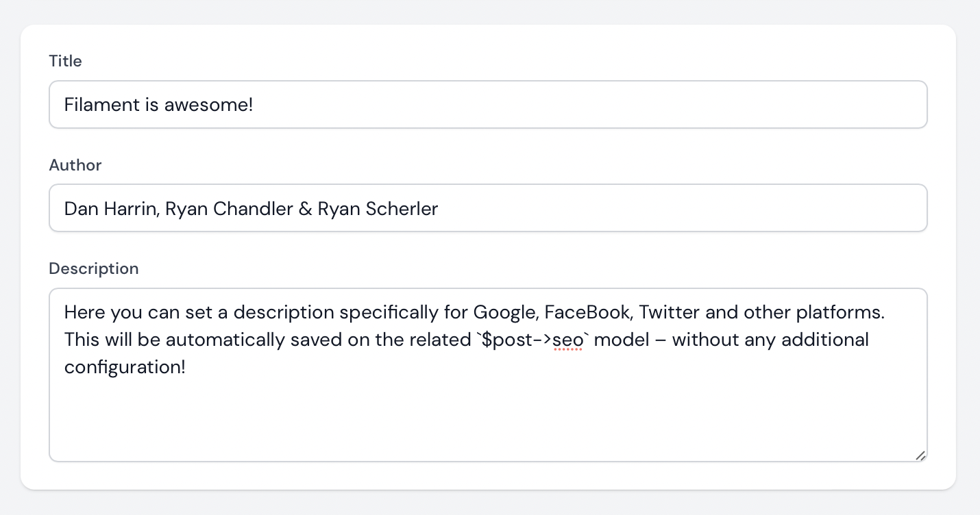Viewport: 980px width, 515px height.
Task: Click "$post" in the description text
Action: coord(506,340)
